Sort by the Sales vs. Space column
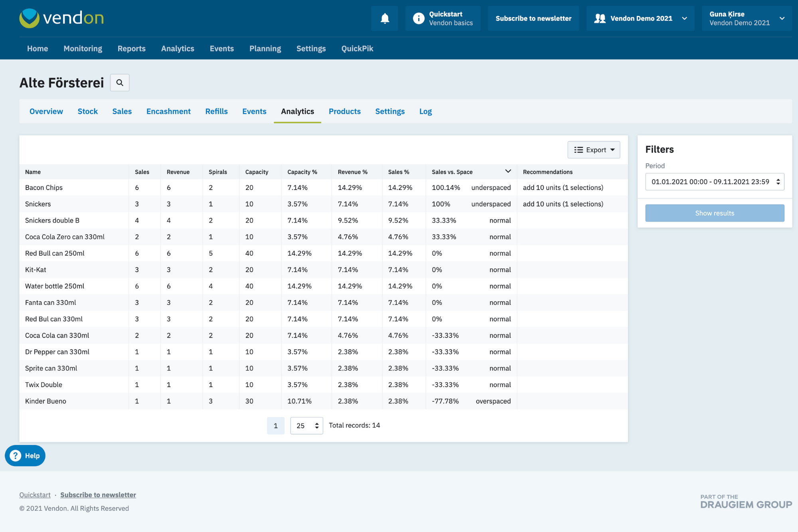798x532 pixels. coord(471,172)
